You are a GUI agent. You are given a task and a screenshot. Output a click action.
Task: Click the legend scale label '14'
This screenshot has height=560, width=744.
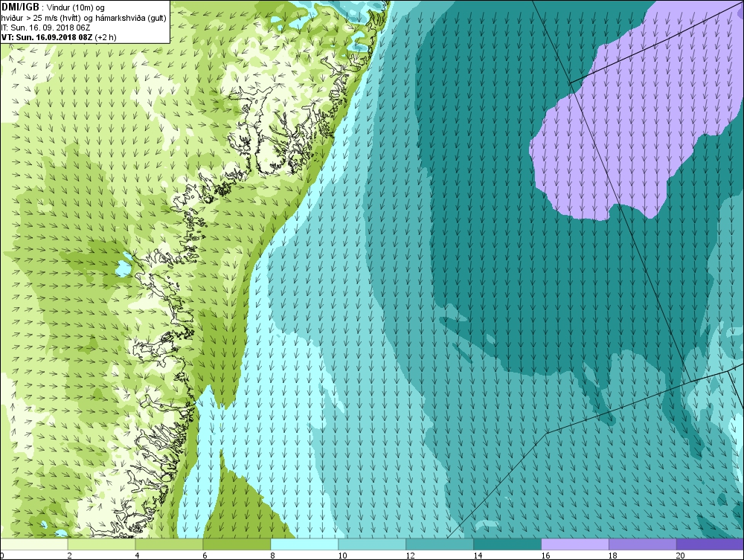[x=478, y=556]
